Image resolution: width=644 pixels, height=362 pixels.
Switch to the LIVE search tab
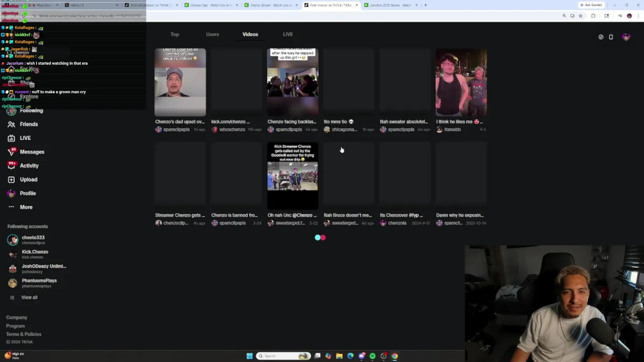pos(288,34)
